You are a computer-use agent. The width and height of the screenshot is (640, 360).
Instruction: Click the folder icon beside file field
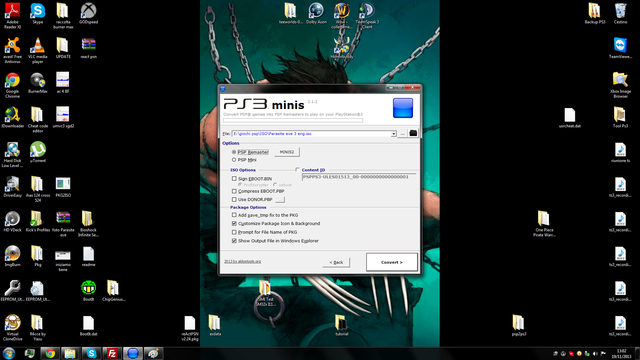[413, 133]
